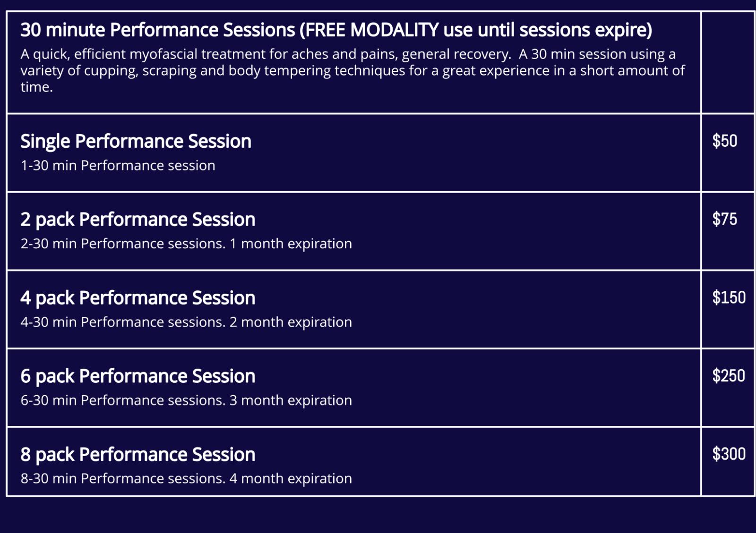Click the $250 price
Viewport: 756px width, 533px height.
click(x=729, y=376)
